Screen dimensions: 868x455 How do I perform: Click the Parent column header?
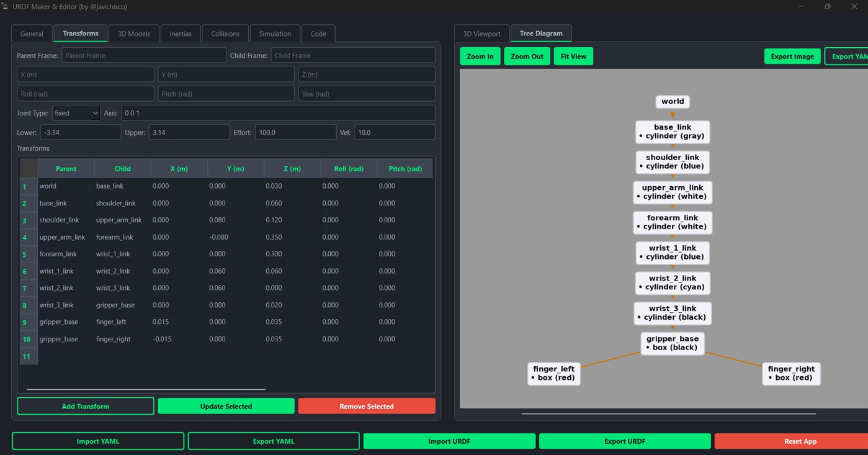tap(66, 168)
